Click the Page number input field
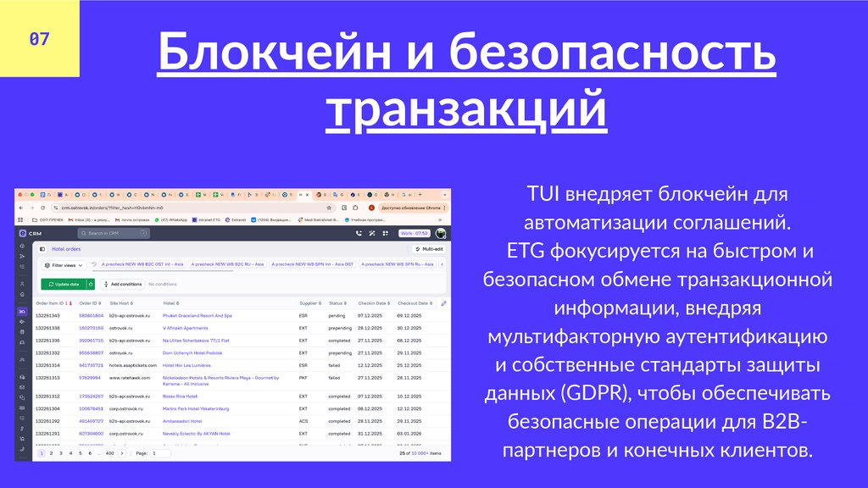This screenshot has width=868, height=488. tap(160, 453)
